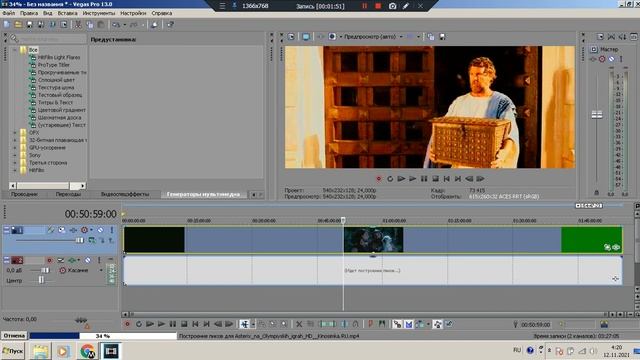The width and height of the screenshot is (640, 360).
Task: Click the external monitor preview icon
Action: [x=306, y=37]
